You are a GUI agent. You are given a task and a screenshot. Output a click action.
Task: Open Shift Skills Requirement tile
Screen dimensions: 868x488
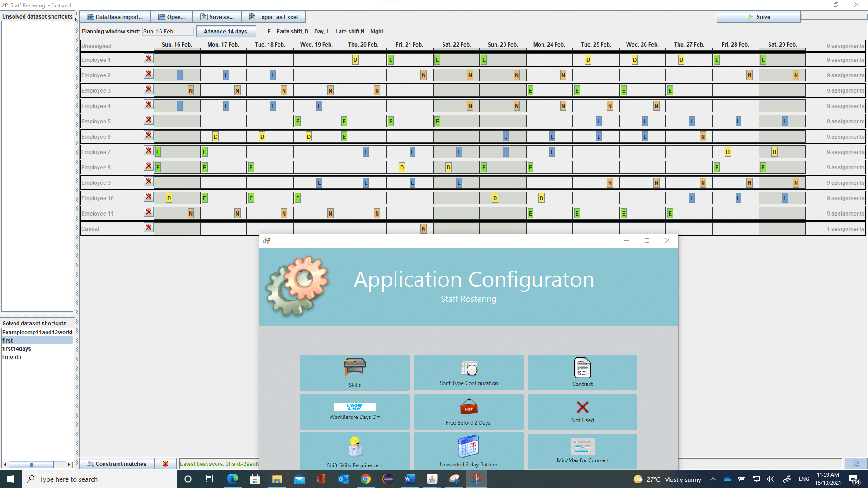pos(354,451)
